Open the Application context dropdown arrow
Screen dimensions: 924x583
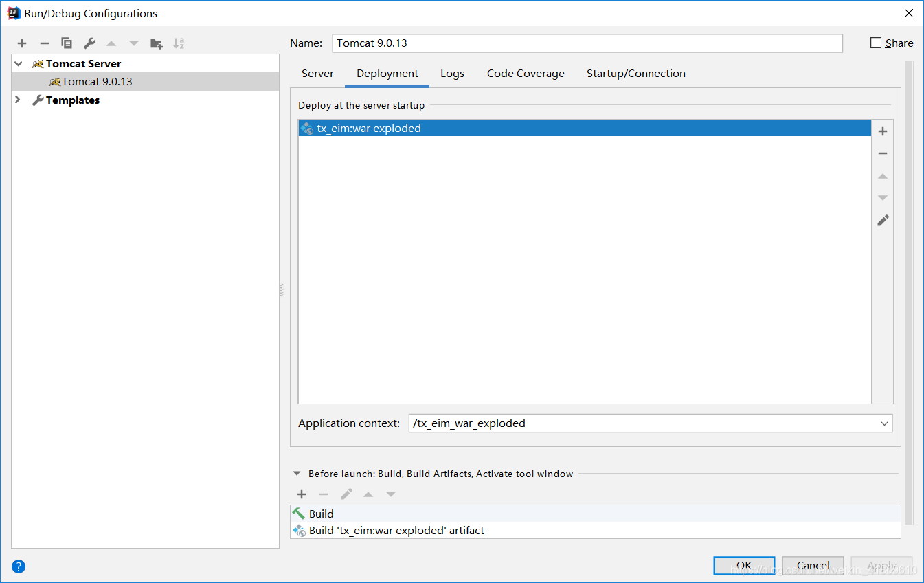pos(884,423)
